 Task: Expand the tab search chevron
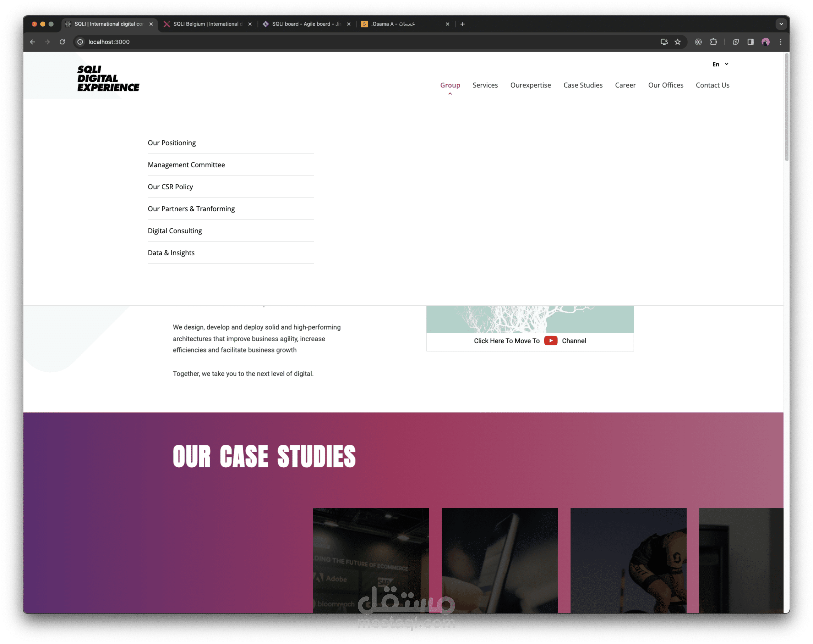(781, 24)
